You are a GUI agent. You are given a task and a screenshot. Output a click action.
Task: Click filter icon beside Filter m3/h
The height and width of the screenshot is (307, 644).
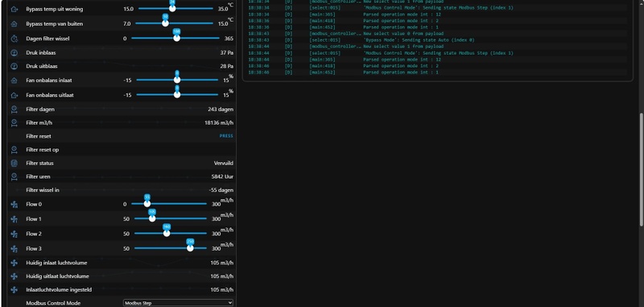tap(14, 122)
